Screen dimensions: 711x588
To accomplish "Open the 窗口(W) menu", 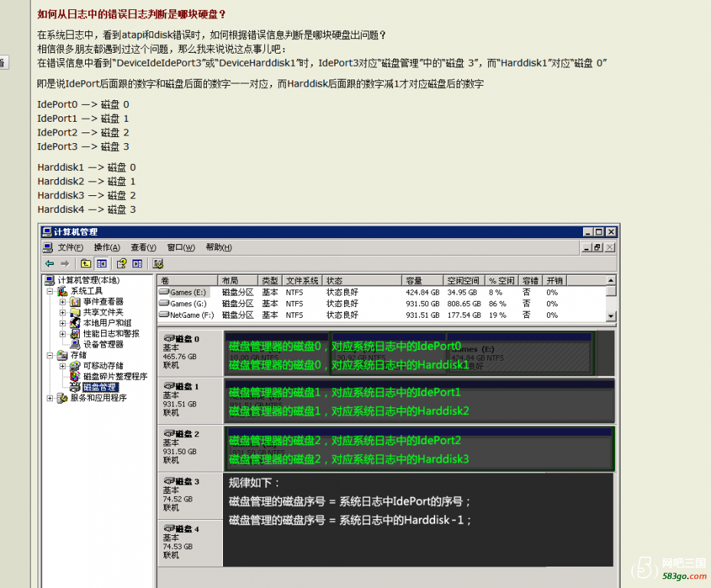I will (x=181, y=247).
